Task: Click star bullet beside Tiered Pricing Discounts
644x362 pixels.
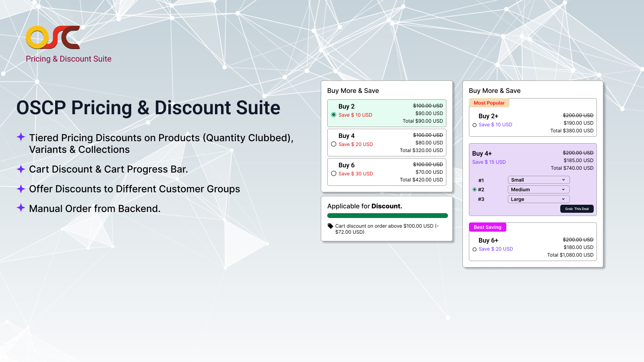Action: [21, 137]
